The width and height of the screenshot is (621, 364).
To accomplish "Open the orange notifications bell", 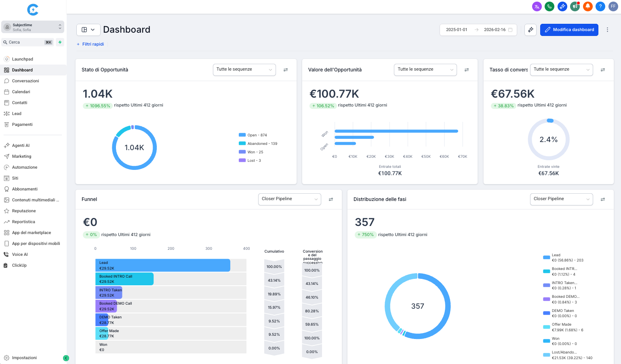I will pos(587,6).
